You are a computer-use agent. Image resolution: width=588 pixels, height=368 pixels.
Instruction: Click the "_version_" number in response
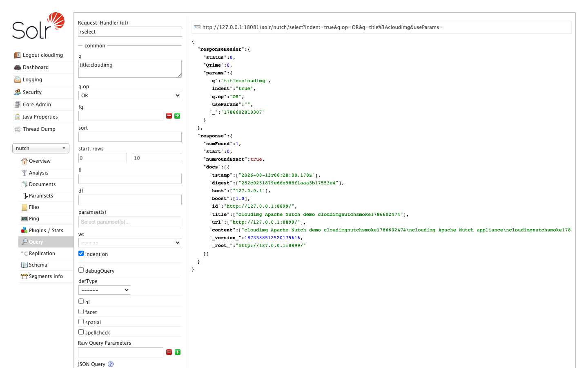272,238
